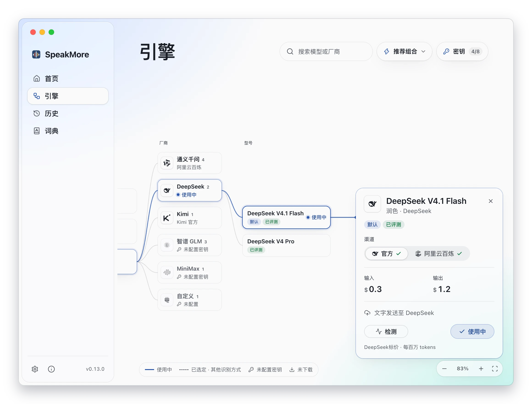Select the 阿里云百炼 channel option

coord(439,253)
